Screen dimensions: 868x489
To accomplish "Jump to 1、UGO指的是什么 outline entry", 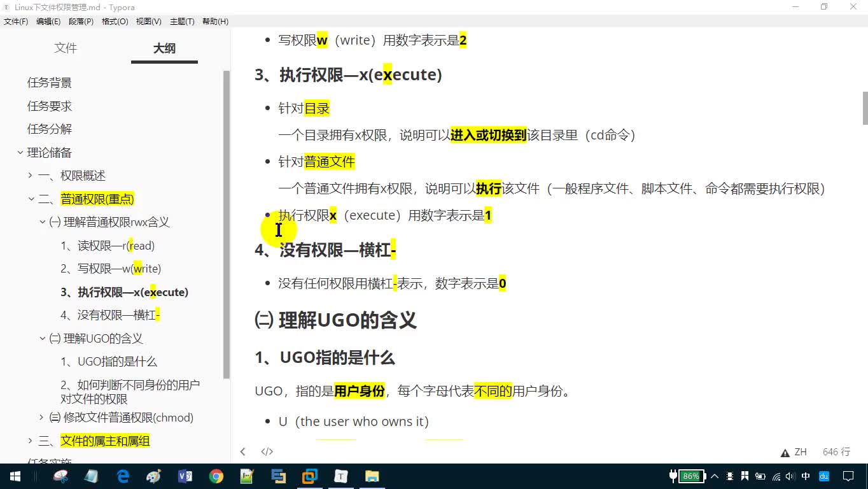I will coord(109,362).
